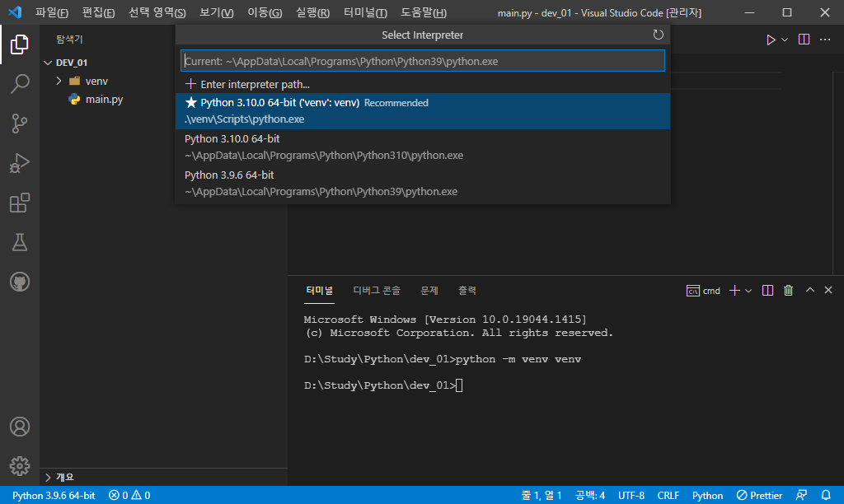844x504 pixels.
Task: Go to line via 줄 1, 열 1
Action: 541,496
